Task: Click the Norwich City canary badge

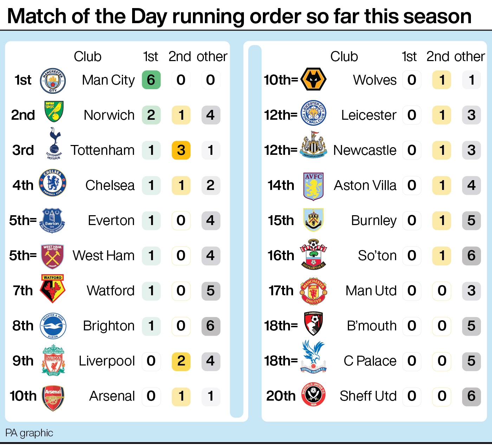Action: (54, 112)
